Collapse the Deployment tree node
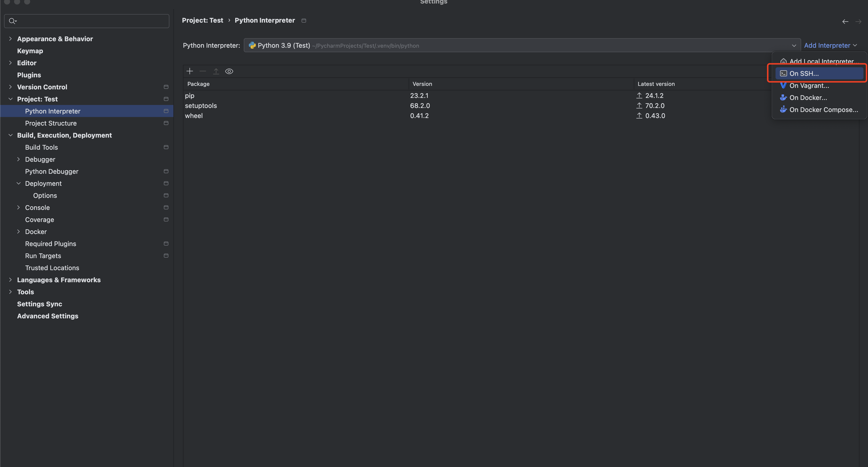Viewport: 868px width, 467px height. click(19, 184)
